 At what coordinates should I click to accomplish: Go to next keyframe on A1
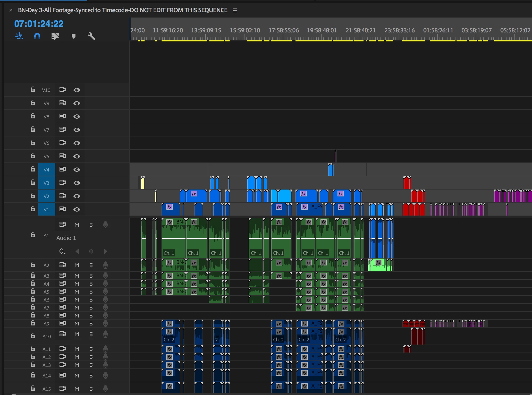pyautogui.click(x=105, y=251)
